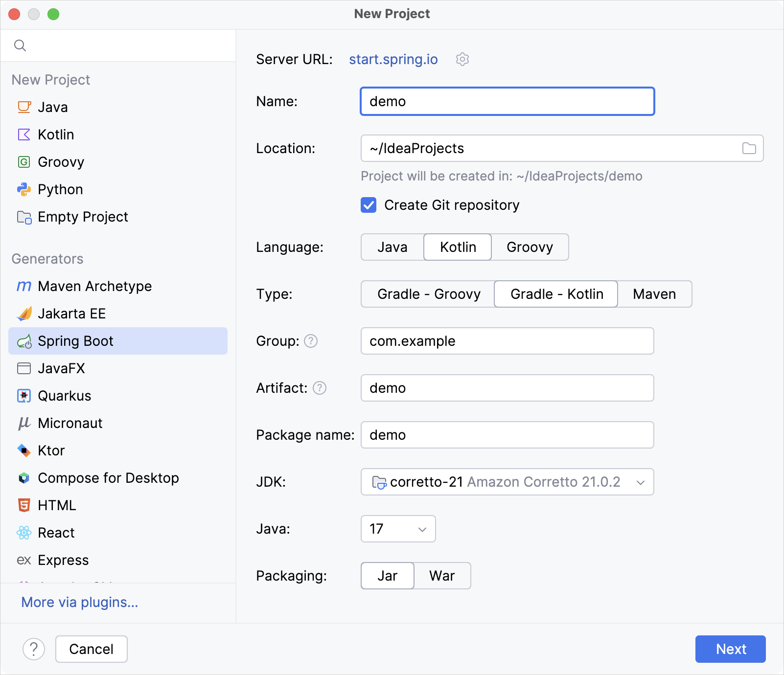
Task: Click the Maven Archetype m icon
Action: point(24,286)
